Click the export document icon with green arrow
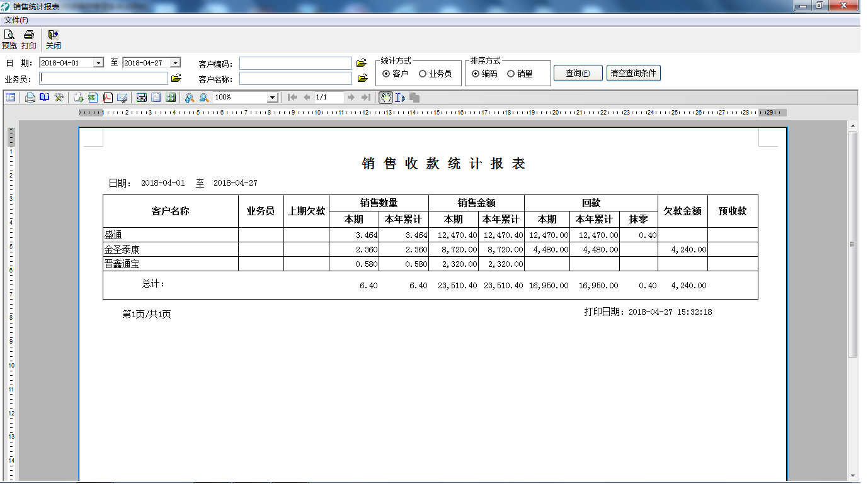This screenshot has height=484, width=868. coord(79,98)
